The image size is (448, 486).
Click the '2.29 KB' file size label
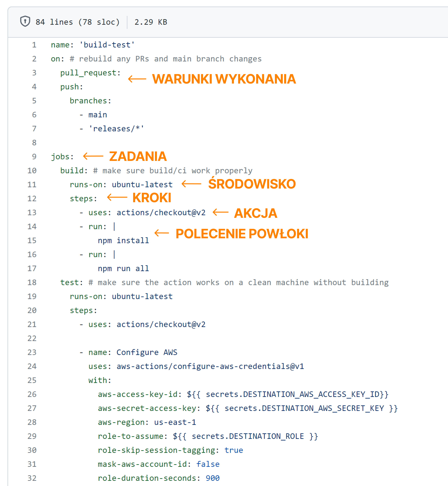tap(151, 22)
